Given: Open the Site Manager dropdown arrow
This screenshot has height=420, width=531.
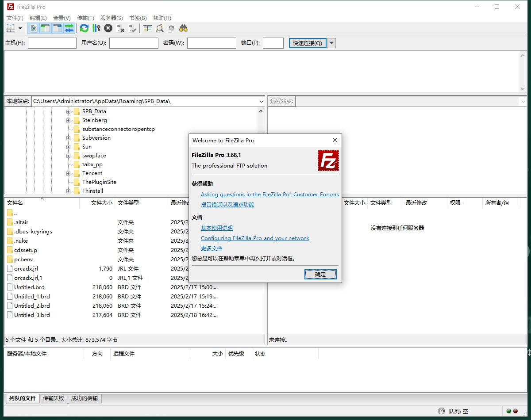Looking at the screenshot, I should coord(20,28).
